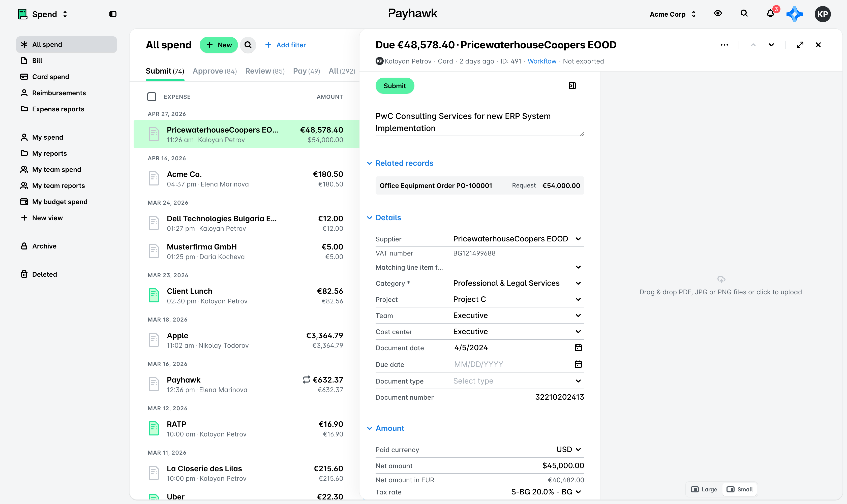Close the expense details panel
Image resolution: width=847 pixels, height=504 pixels.
tap(818, 45)
